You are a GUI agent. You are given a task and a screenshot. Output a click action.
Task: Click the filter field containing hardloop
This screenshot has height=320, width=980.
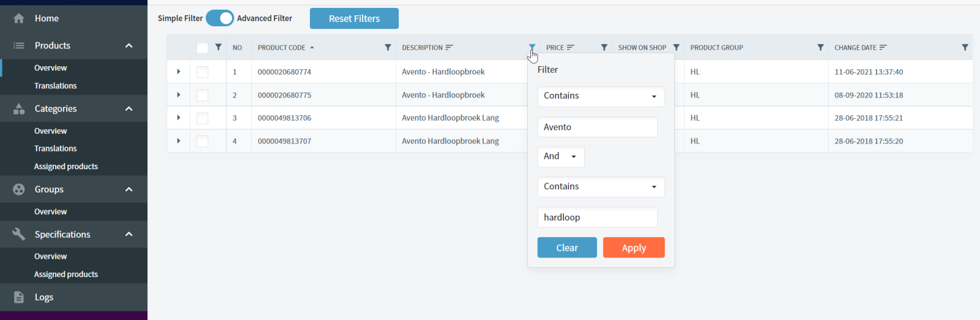pos(597,218)
